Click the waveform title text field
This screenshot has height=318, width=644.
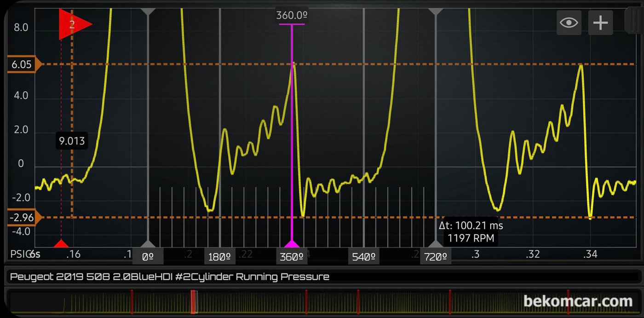[322, 277]
